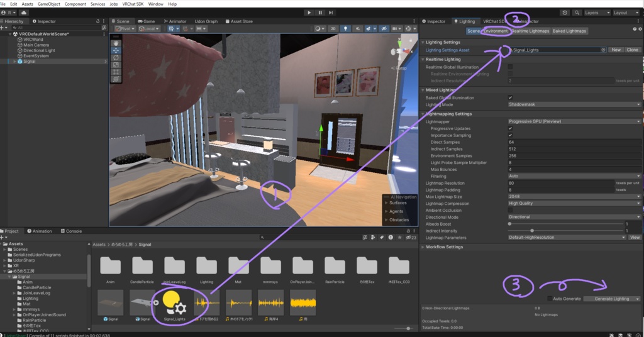Select the Rect transform tool
The height and width of the screenshot is (337, 644).
click(116, 72)
